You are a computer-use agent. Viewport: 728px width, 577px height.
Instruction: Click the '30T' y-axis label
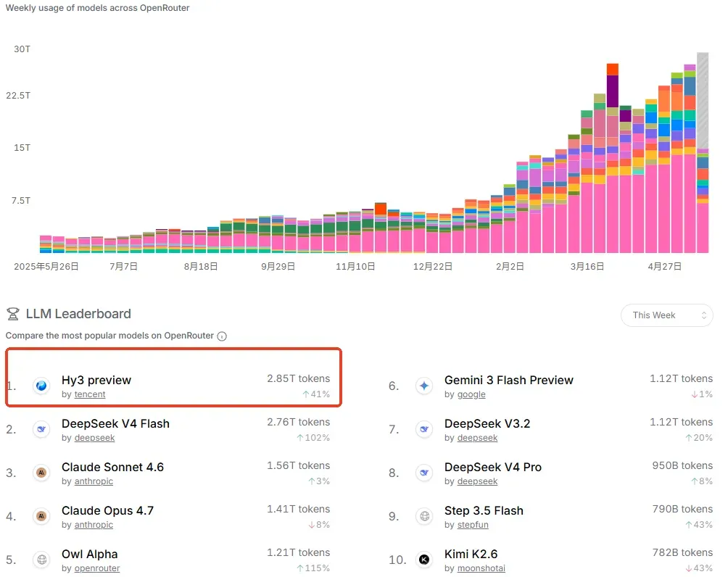(22, 49)
